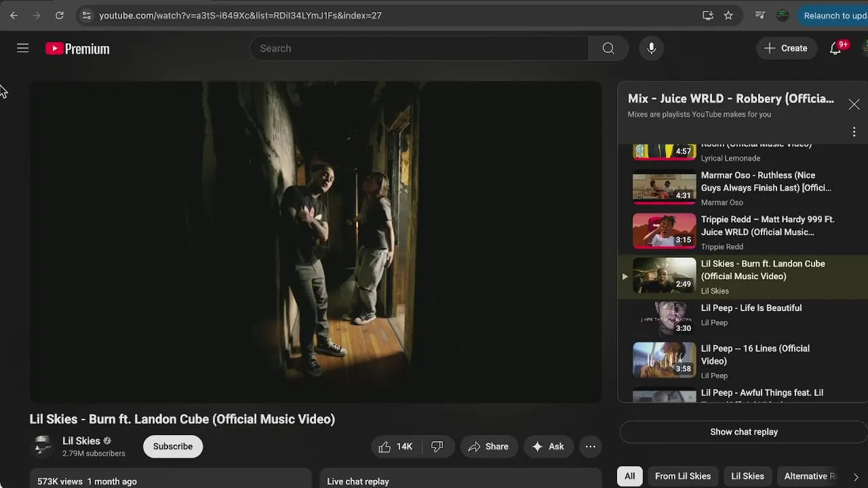868x488 pixels.
Task: Click the Create button
Action: point(786,48)
